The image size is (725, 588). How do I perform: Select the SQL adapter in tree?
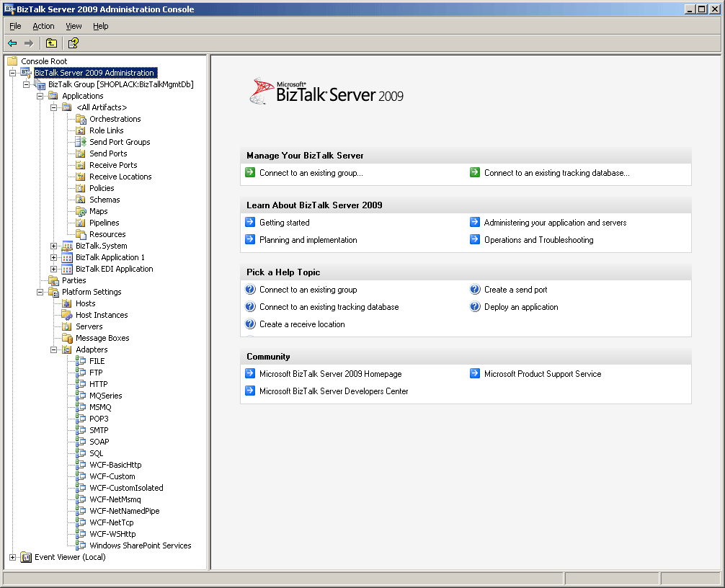click(x=96, y=453)
